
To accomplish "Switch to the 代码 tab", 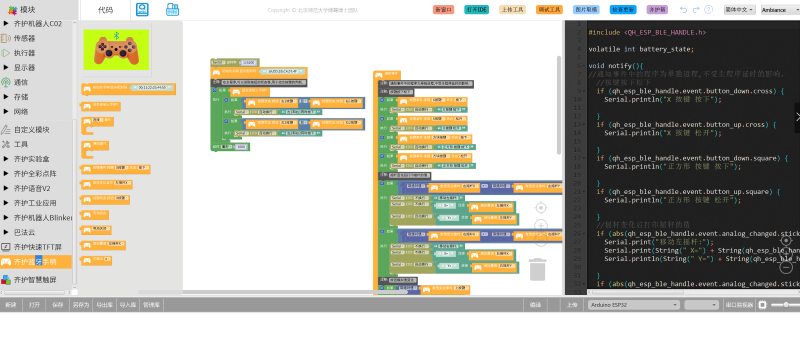I will coord(105,10).
